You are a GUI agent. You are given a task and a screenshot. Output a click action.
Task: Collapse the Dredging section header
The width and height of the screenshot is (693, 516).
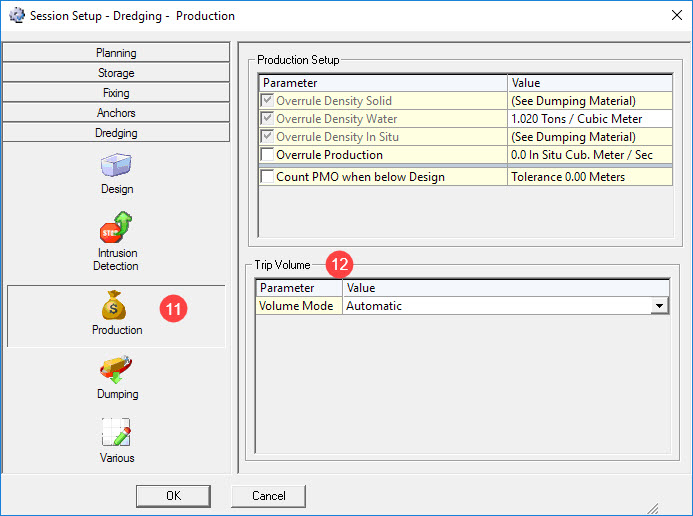tap(116, 133)
